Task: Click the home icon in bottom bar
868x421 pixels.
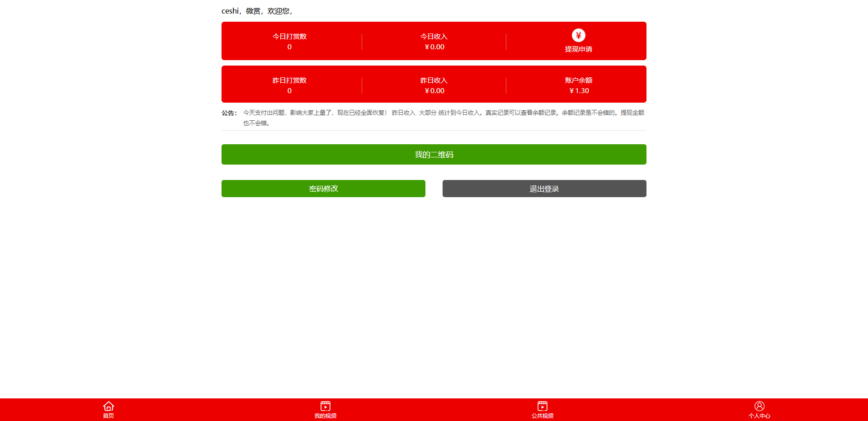Action: tap(108, 406)
